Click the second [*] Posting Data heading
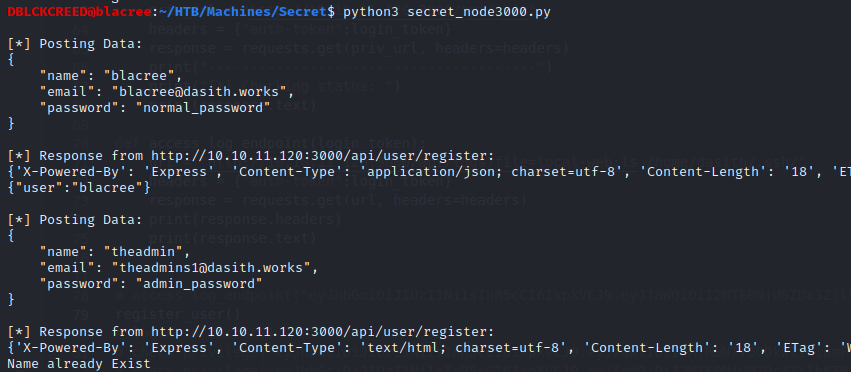851x372 pixels. click(x=75, y=220)
